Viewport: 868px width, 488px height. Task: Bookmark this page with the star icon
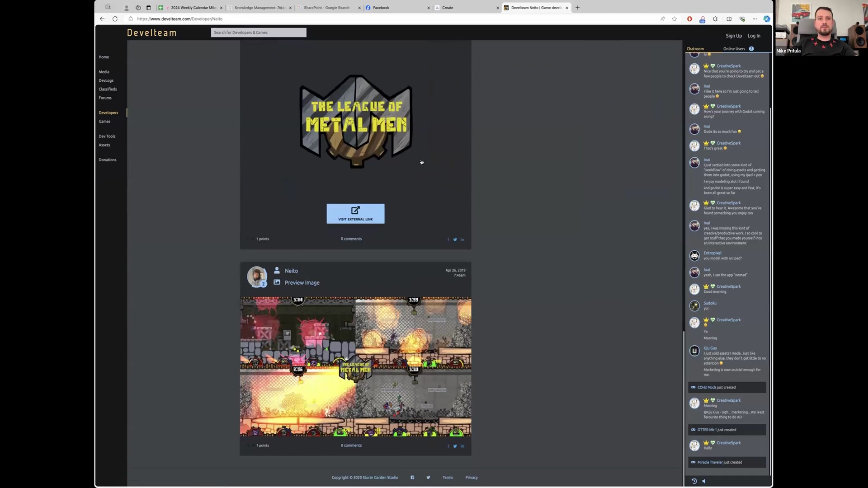(x=675, y=19)
